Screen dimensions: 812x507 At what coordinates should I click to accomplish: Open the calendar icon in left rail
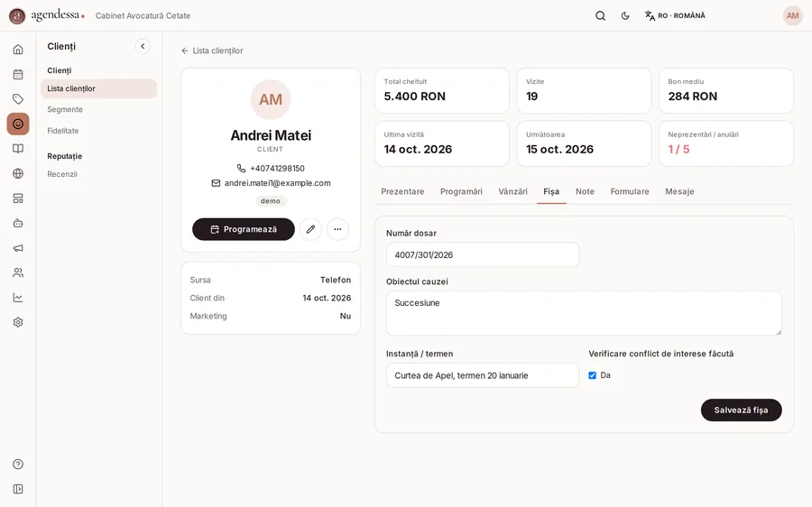18,74
